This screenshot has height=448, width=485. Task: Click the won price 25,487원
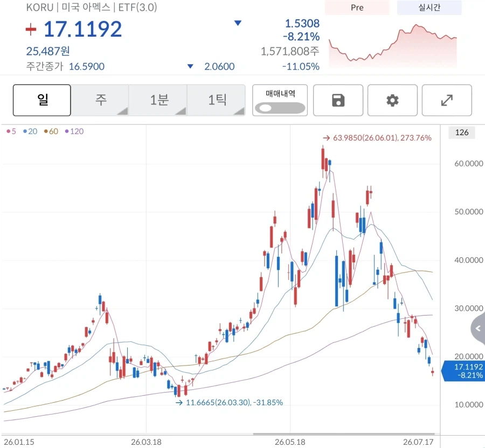point(48,51)
